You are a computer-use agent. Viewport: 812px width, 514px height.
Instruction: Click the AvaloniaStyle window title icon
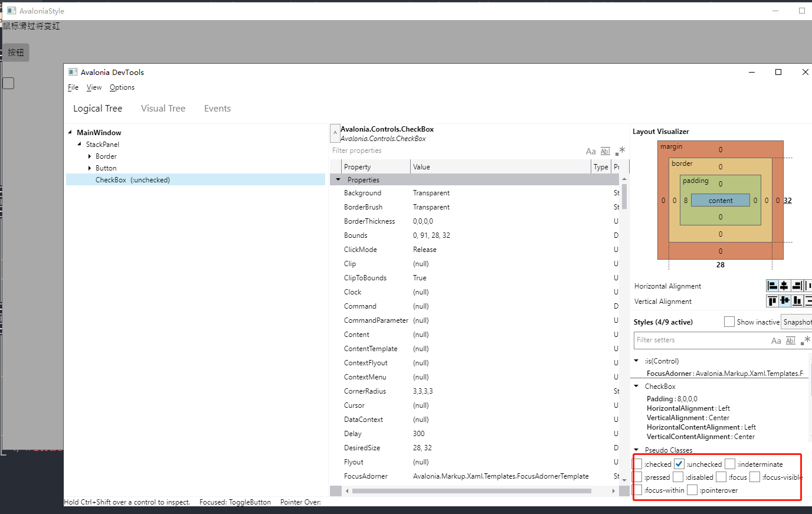coord(11,11)
